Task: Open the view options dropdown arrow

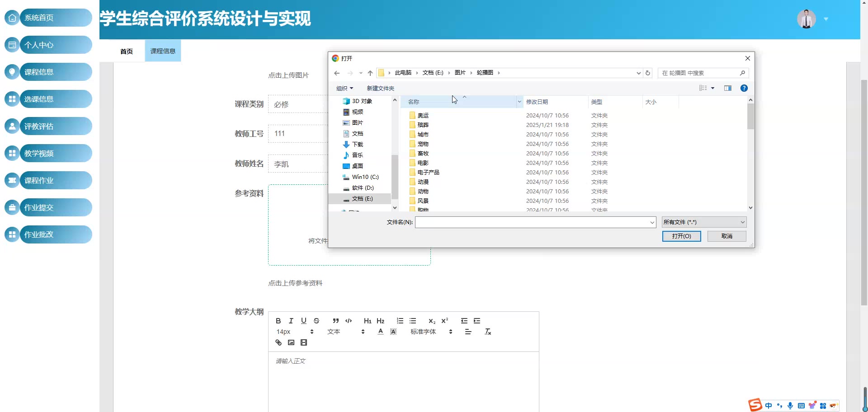Action: pos(713,88)
